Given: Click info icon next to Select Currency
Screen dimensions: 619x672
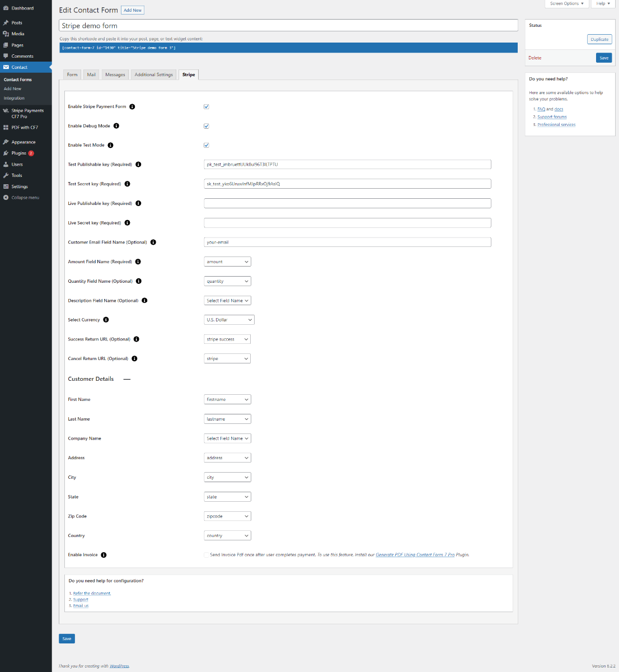Looking at the screenshot, I should 106,320.
